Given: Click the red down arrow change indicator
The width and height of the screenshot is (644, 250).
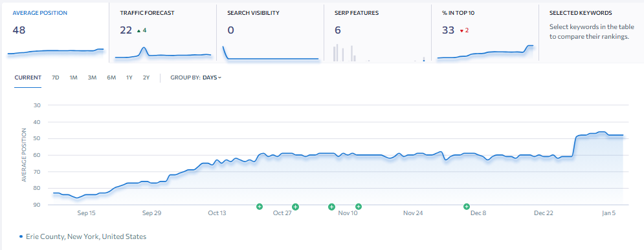Looking at the screenshot, I should 461,30.
